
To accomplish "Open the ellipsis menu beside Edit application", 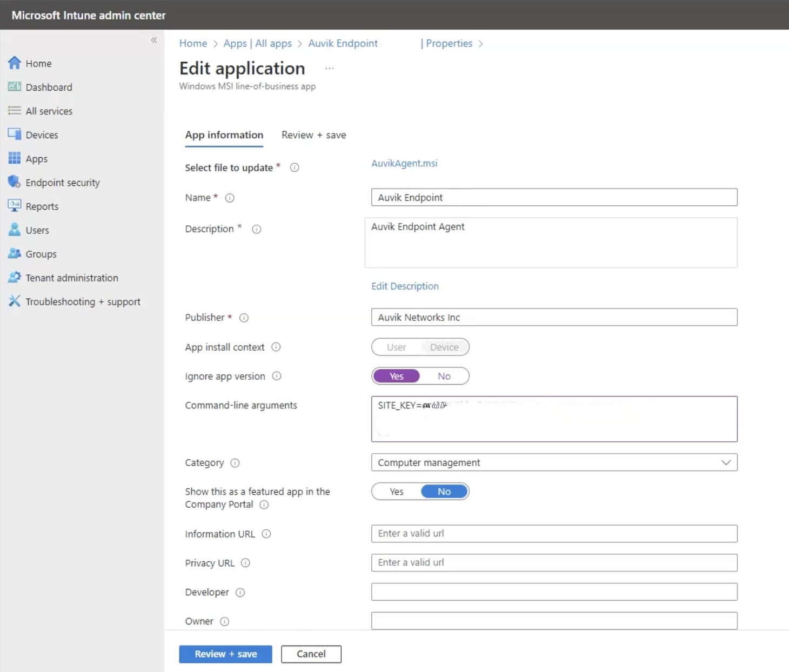I will (329, 69).
